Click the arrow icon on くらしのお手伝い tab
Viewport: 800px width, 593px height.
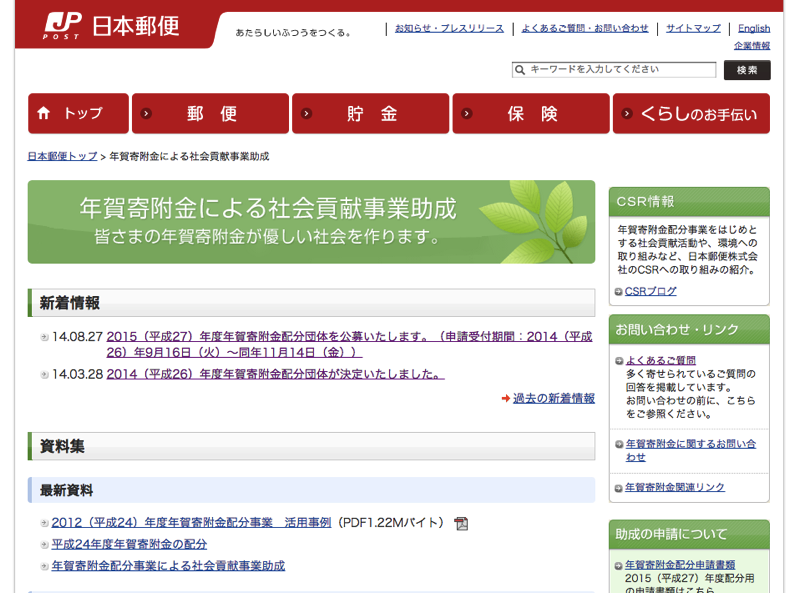click(x=627, y=113)
